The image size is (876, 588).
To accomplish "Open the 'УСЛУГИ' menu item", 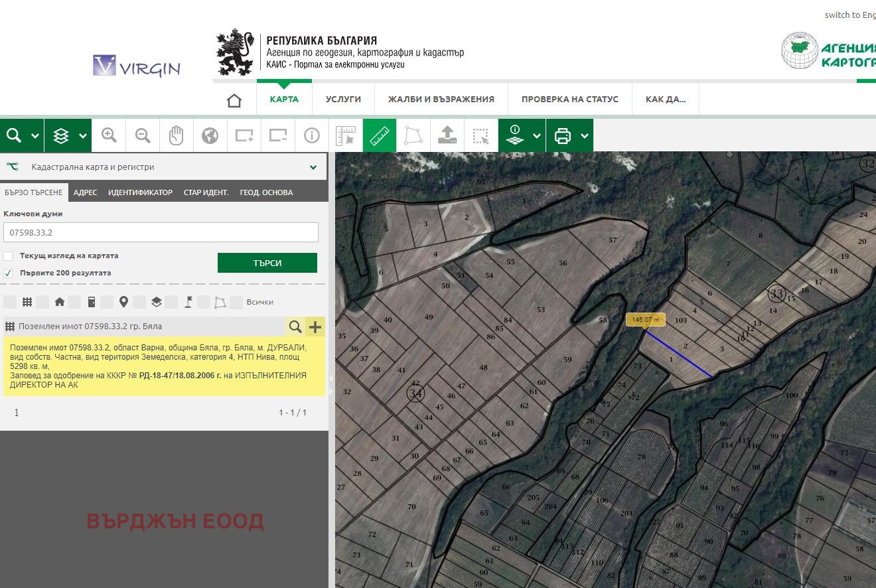I will click(x=343, y=99).
